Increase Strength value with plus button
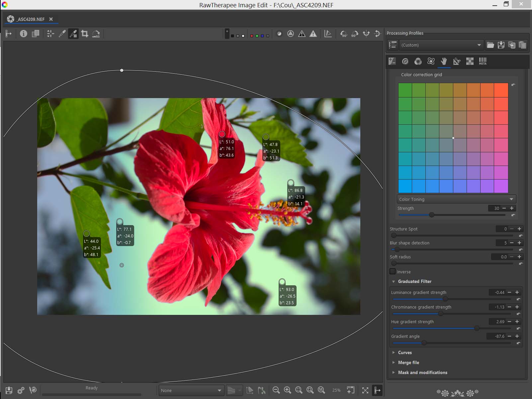 point(512,208)
